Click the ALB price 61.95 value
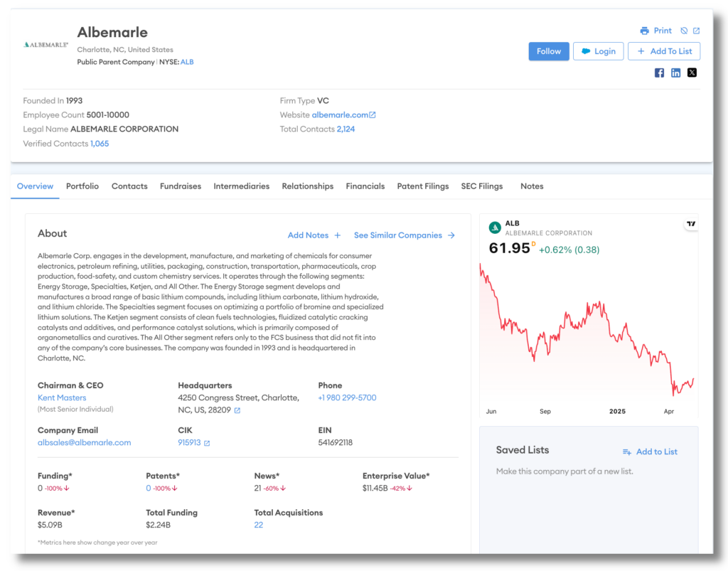Screen dimensions: 728x571 509,248
